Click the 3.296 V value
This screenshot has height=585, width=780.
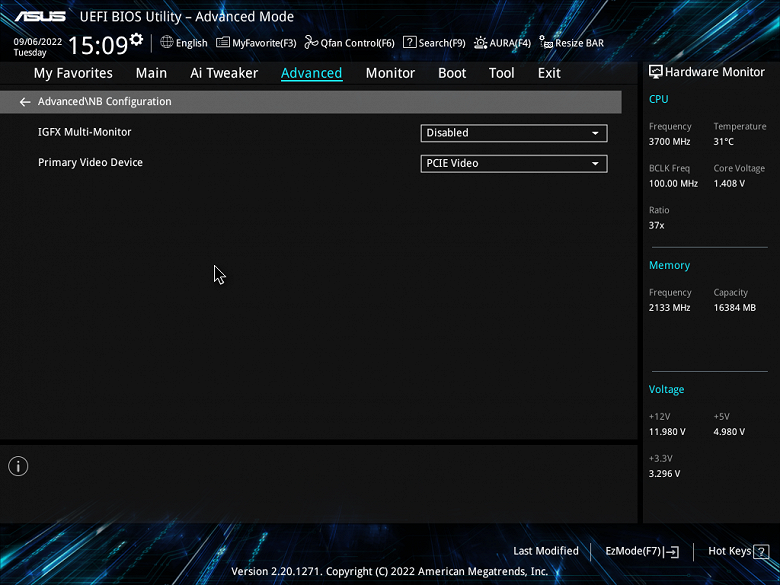click(x=664, y=474)
